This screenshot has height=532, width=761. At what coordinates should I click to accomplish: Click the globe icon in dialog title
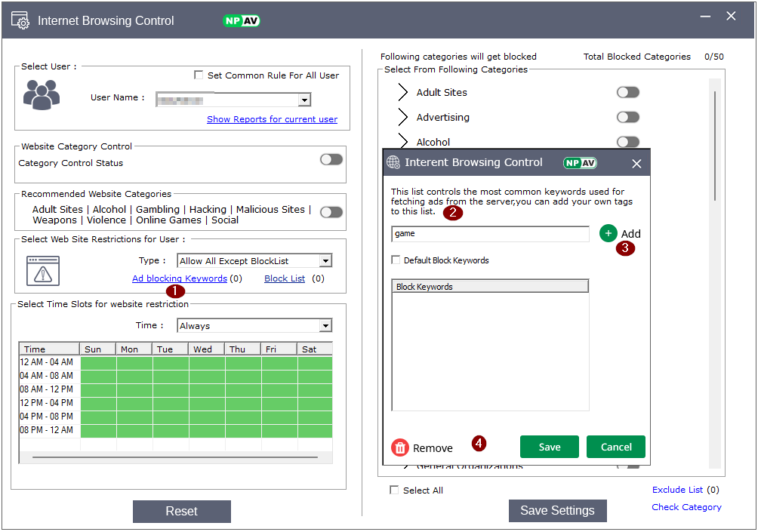coord(393,163)
